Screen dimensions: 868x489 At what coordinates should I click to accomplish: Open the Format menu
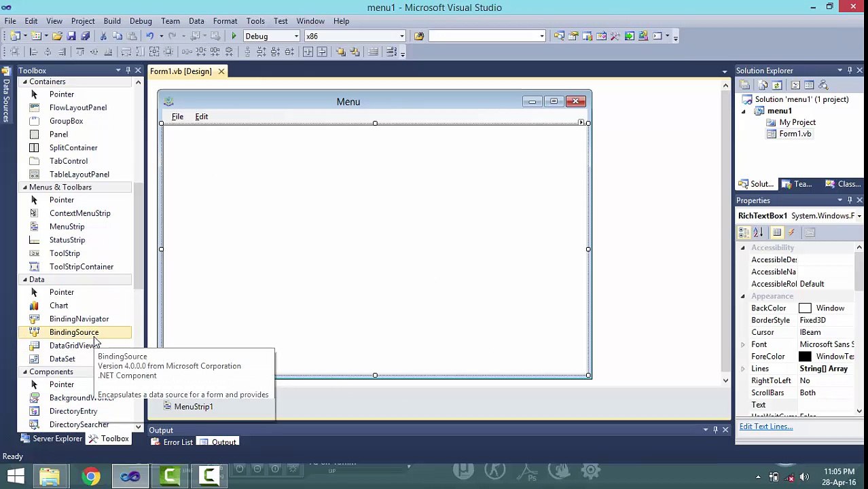[225, 21]
